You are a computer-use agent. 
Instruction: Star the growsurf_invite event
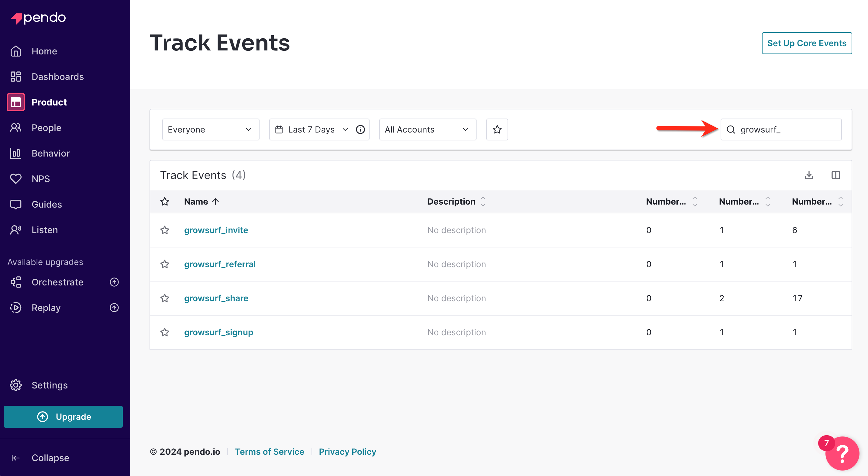pyautogui.click(x=164, y=230)
